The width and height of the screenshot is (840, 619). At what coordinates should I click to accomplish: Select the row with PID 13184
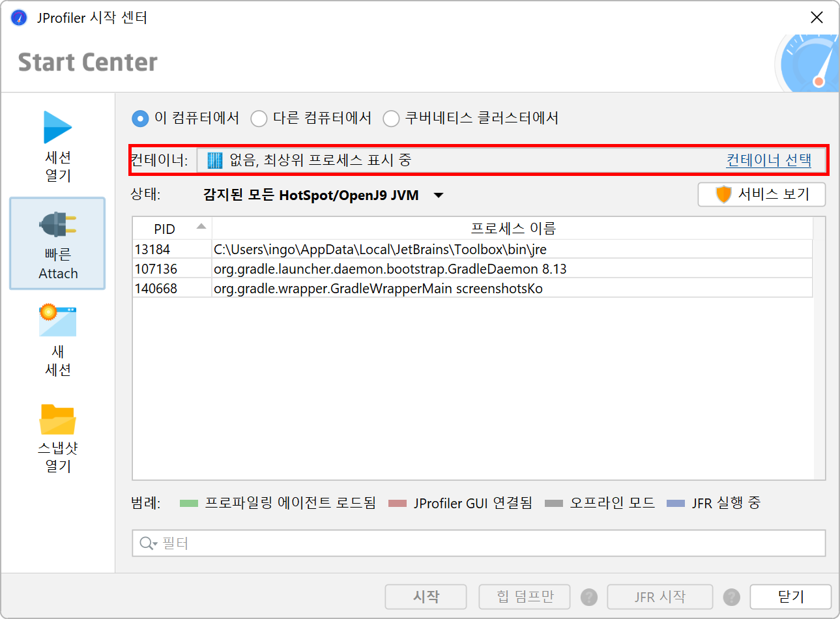[473, 249]
